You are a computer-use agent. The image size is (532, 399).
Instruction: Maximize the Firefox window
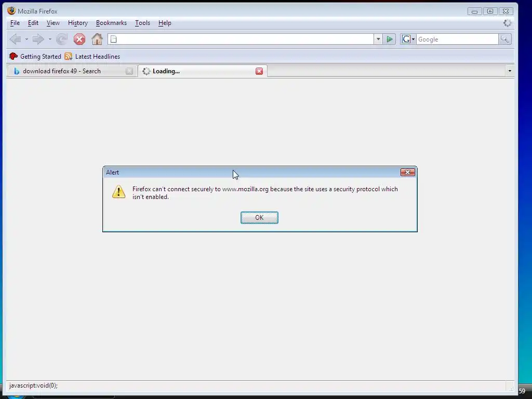pyautogui.click(x=490, y=11)
